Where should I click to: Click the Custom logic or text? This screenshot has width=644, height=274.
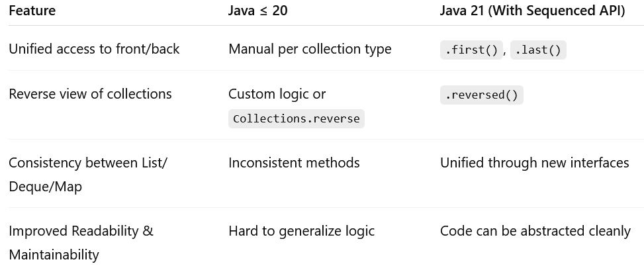pyautogui.click(x=277, y=94)
